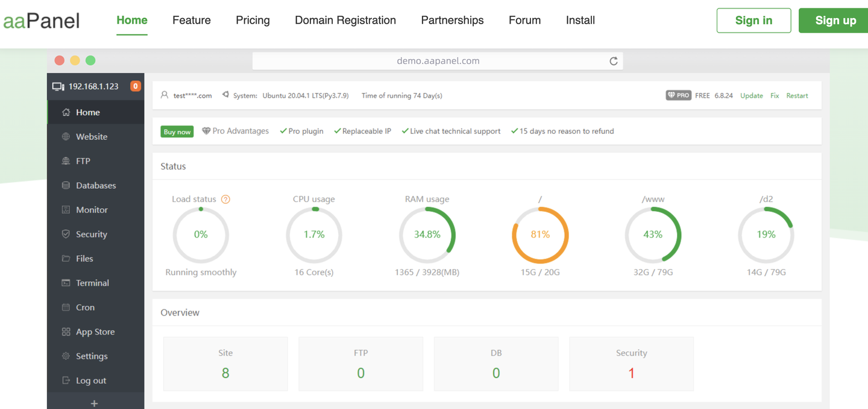Image resolution: width=868 pixels, height=409 pixels.
Task: Click the Settings gear icon in sidebar
Action: (66, 357)
